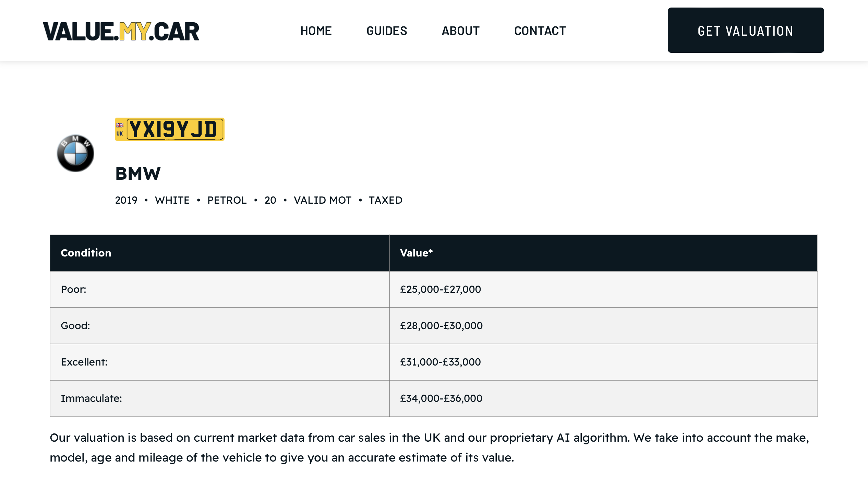Screen dimensions: 868x478
Task: Click the £28,000-£30,000 value cell
Action: coord(441,326)
